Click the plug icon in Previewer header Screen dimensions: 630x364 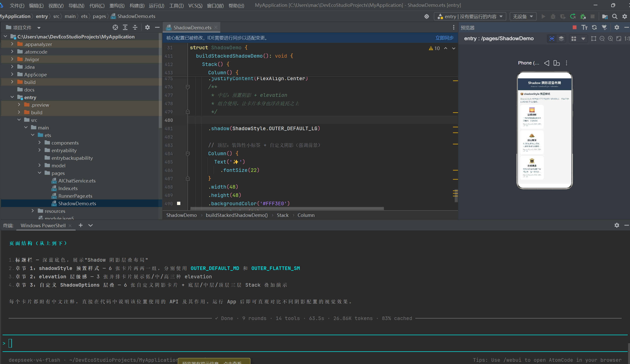tap(604, 27)
